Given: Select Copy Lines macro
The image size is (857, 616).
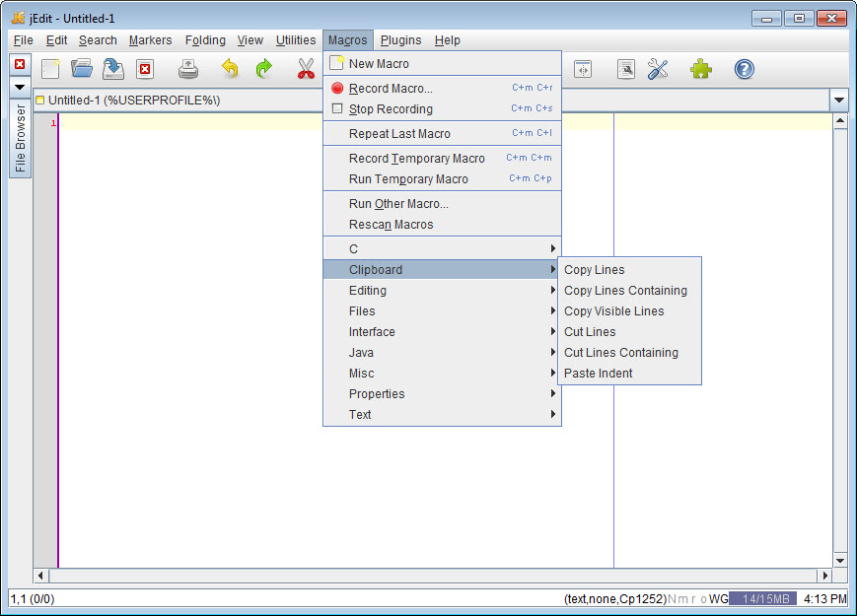Looking at the screenshot, I should tap(629, 270).
